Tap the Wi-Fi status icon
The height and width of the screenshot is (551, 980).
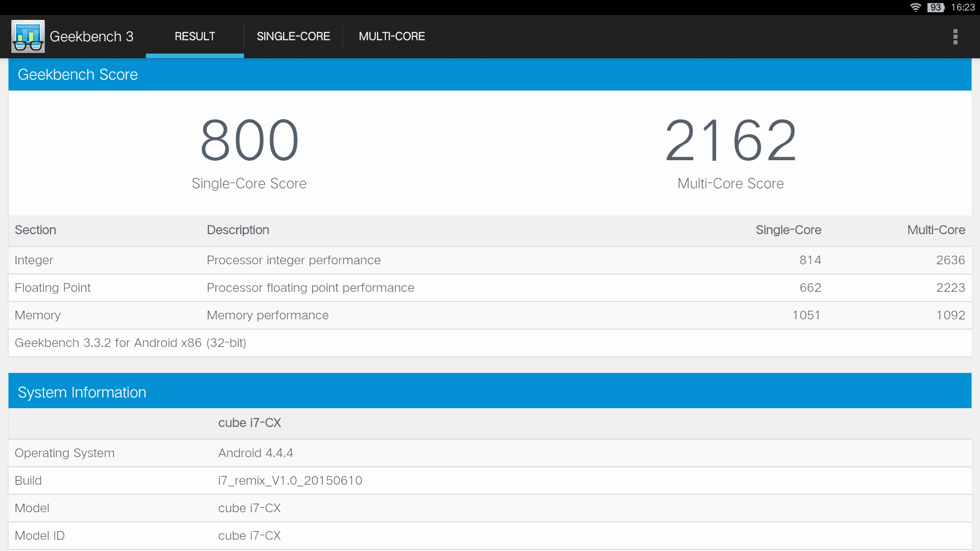coord(915,7)
